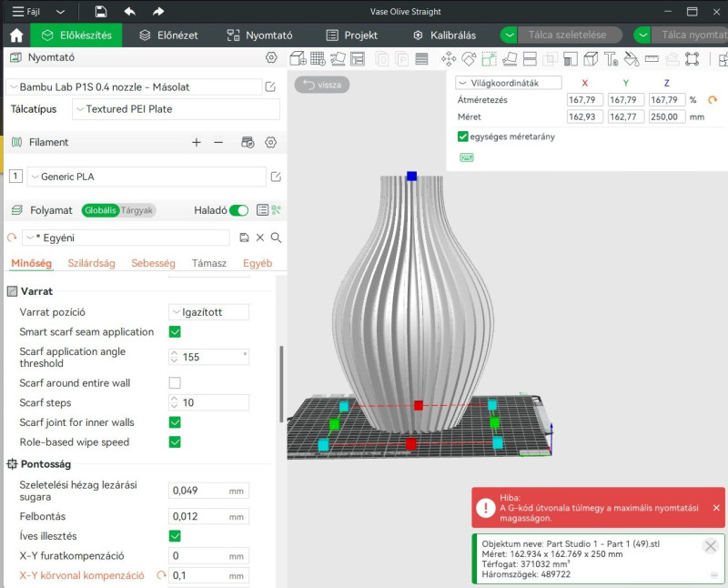Select Globális process scope

click(100, 210)
